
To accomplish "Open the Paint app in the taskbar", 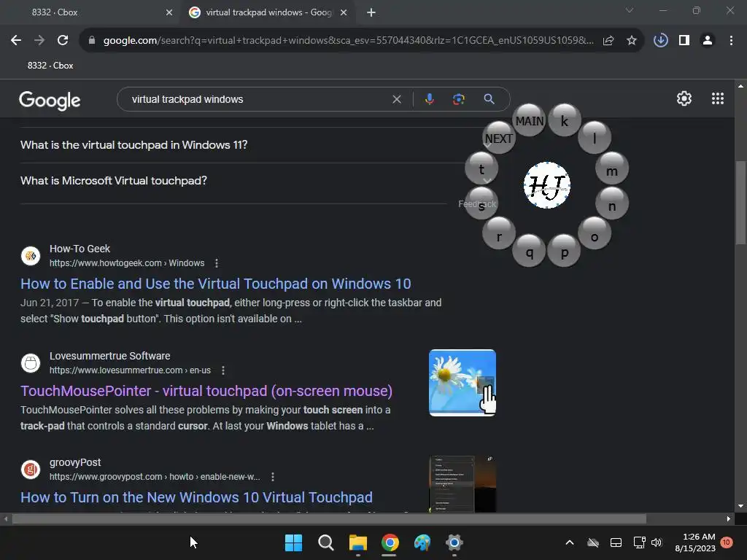I will point(422,542).
